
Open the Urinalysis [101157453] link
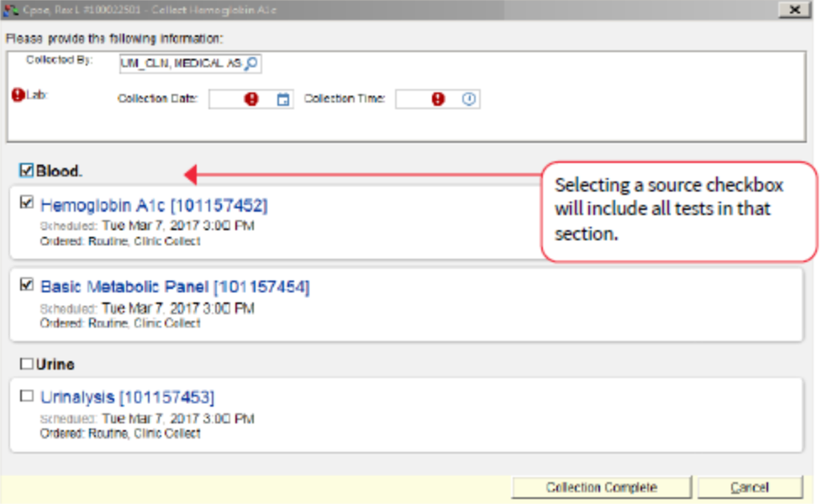click(x=127, y=396)
